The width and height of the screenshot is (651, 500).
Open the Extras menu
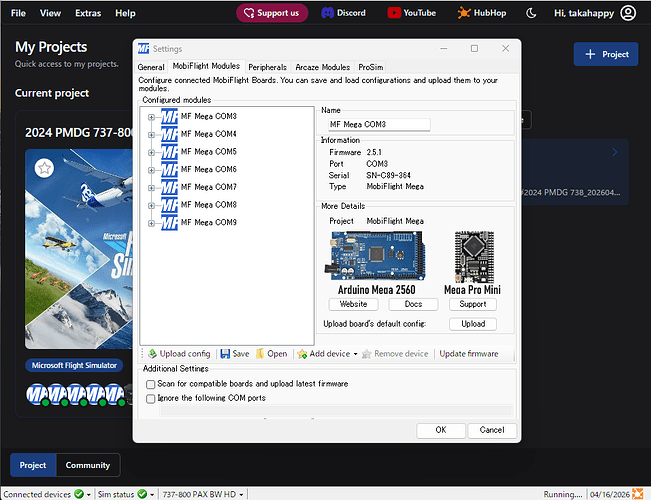click(x=88, y=13)
